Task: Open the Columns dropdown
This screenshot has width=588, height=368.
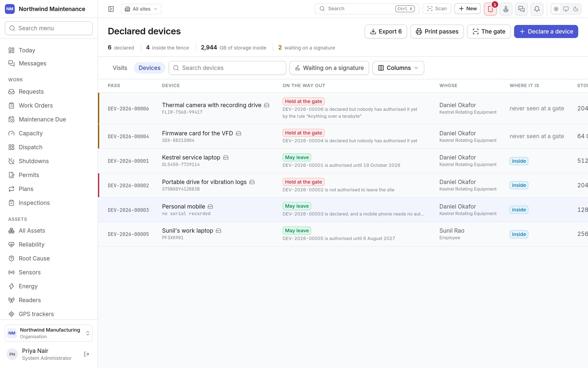Action: pos(398,68)
